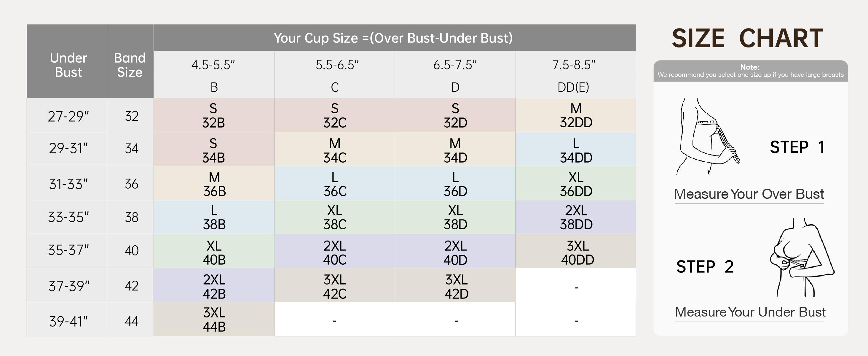This screenshot has width=868, height=356.
Task: Click the over bust measuring illustration
Action: [708, 136]
